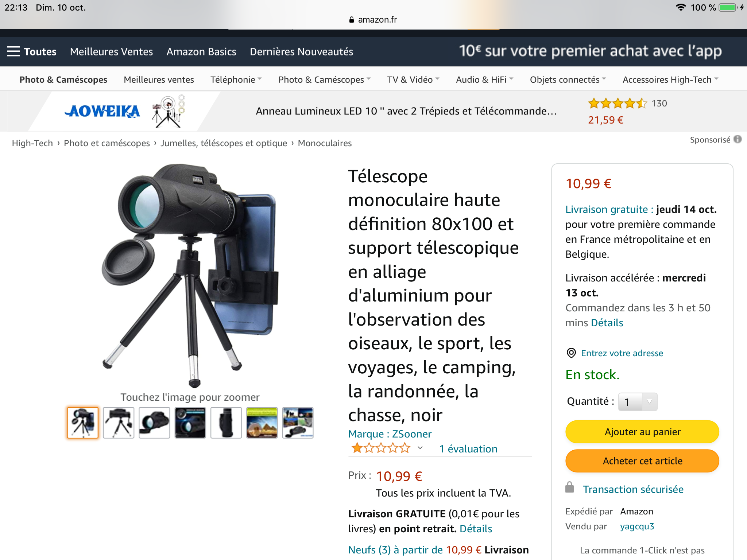Open the Toutes hamburger menu icon
Viewport: 747px width, 560px height.
13,51
